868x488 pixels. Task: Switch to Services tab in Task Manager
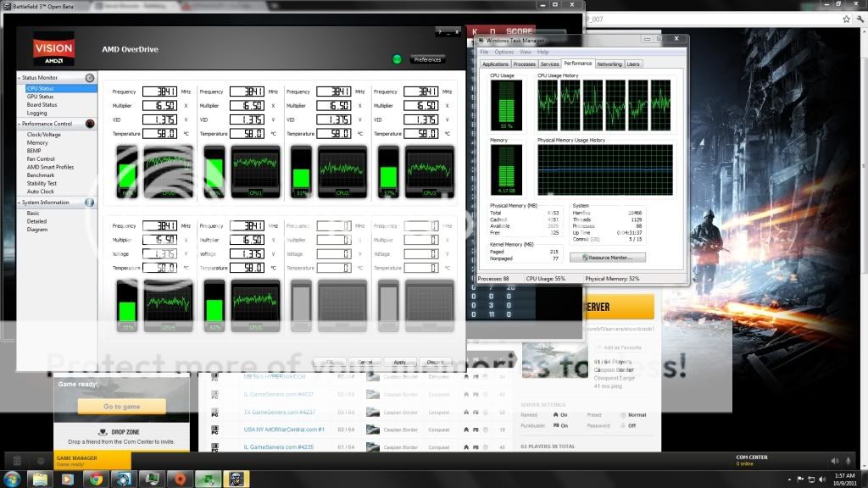(x=549, y=64)
